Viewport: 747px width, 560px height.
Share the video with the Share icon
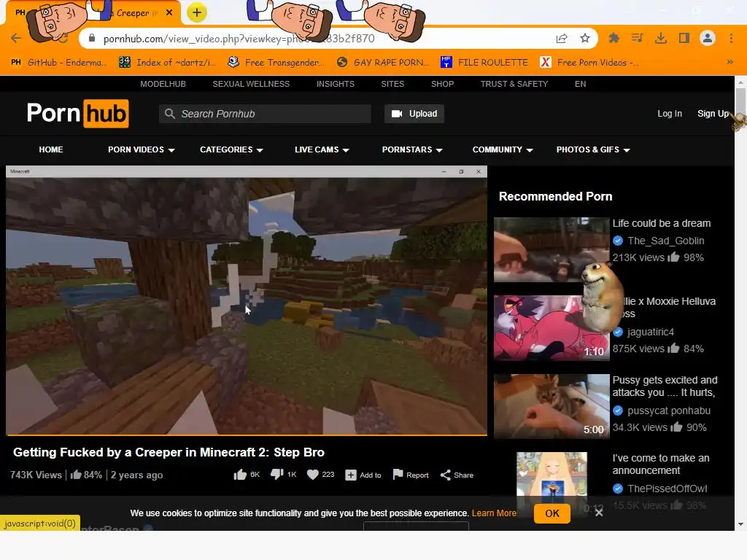click(x=457, y=475)
